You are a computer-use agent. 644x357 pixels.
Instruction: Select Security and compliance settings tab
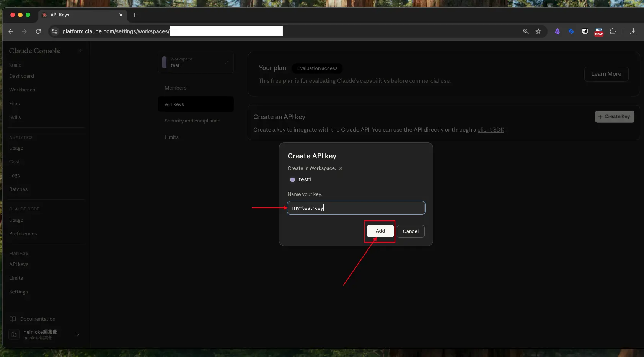192,121
